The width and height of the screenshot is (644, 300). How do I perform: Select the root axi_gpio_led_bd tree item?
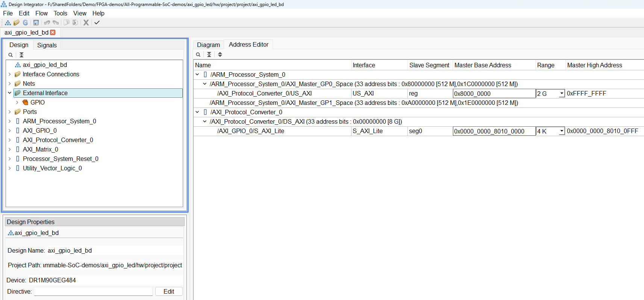coord(45,65)
